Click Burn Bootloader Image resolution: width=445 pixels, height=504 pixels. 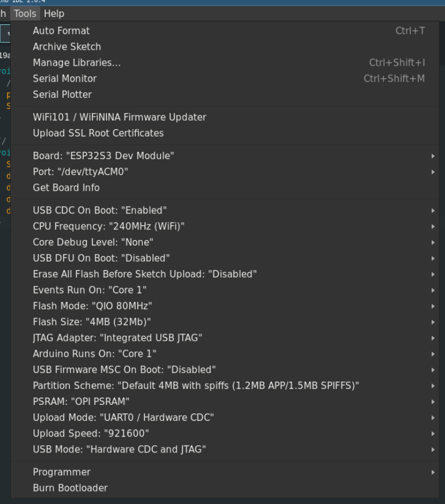[70, 488]
